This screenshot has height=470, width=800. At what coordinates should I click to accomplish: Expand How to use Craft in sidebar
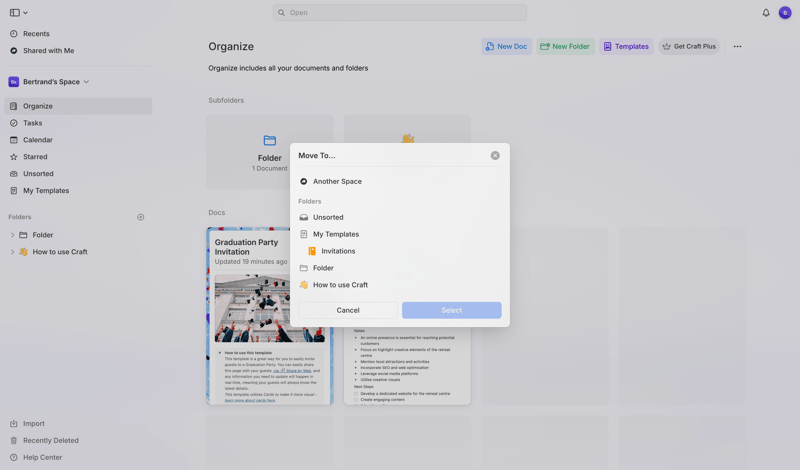click(12, 252)
